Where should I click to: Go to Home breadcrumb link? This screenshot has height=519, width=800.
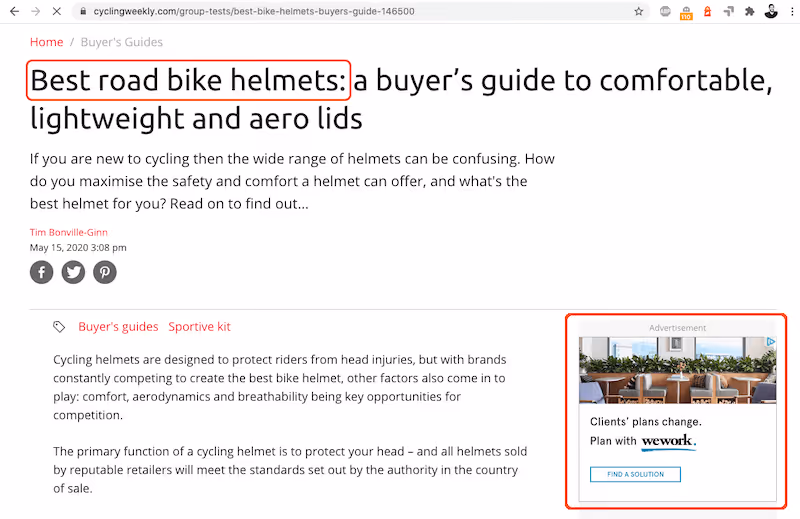tap(46, 42)
